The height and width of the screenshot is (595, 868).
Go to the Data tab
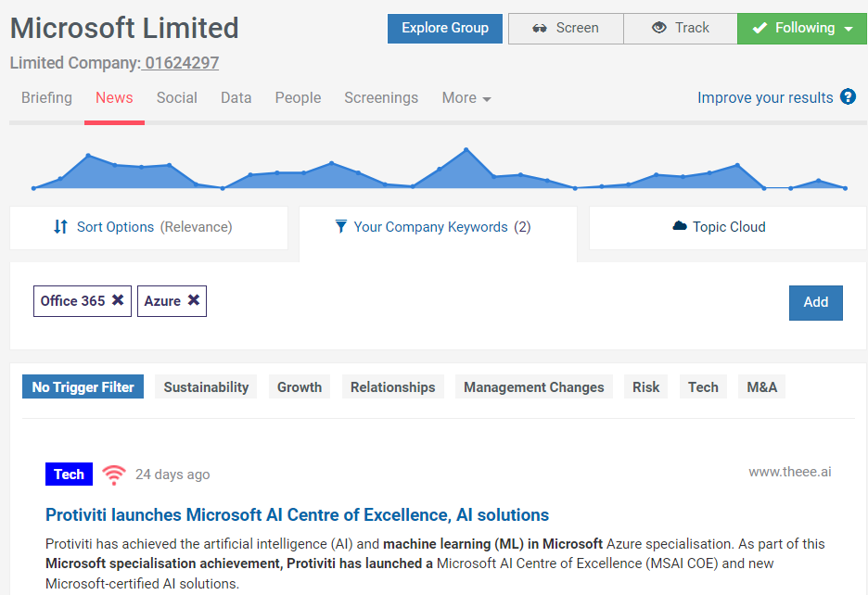[x=236, y=98]
